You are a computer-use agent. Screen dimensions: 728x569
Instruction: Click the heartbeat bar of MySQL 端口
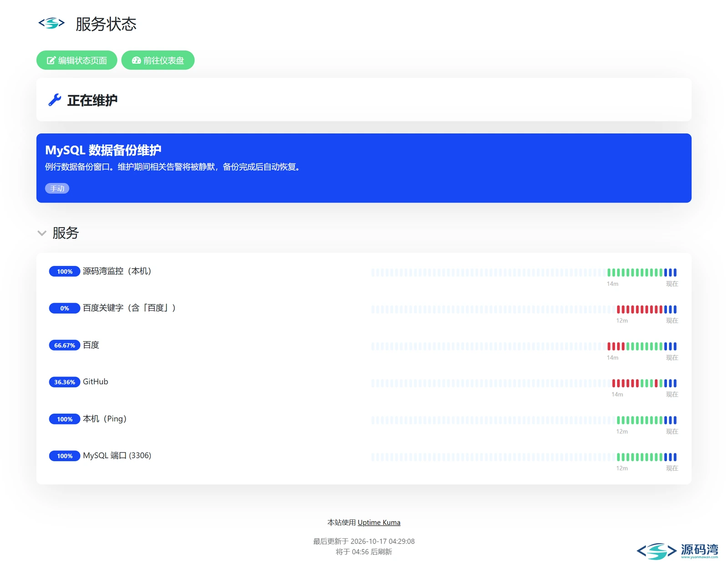point(524,457)
